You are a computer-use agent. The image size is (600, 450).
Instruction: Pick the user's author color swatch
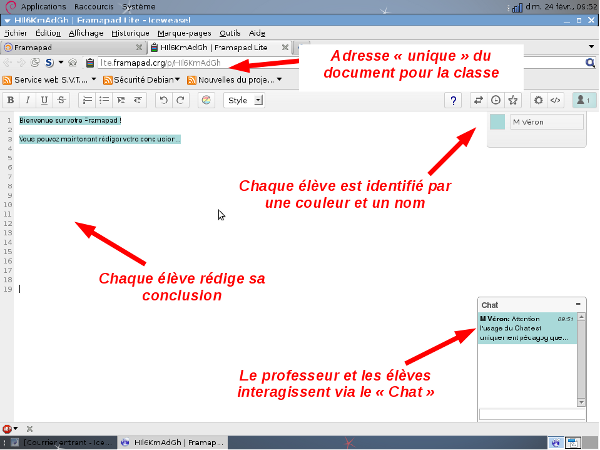[498, 122]
